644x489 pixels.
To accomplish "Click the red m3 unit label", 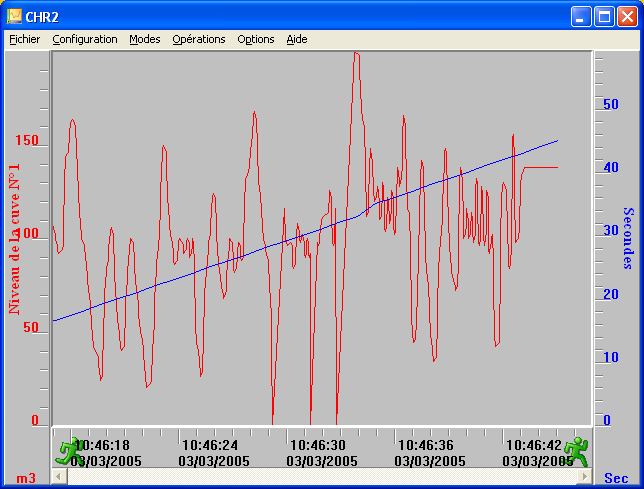I will pyautogui.click(x=26, y=478).
